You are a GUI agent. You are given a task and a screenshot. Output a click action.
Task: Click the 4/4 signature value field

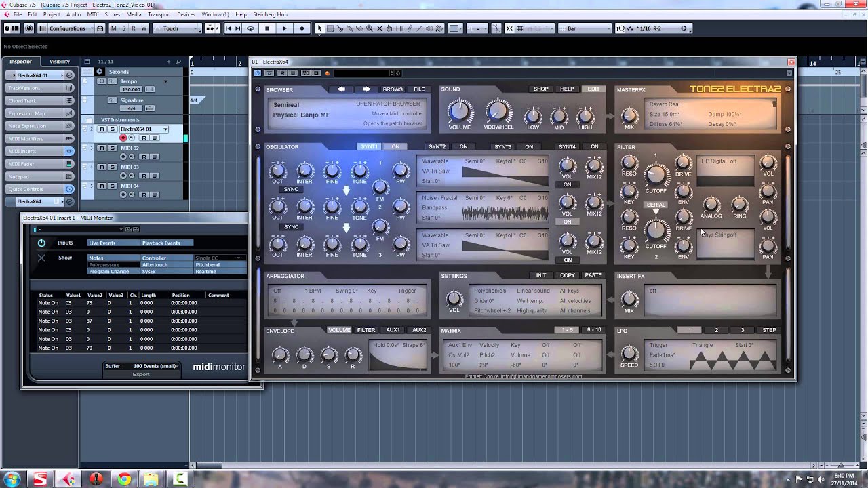pyautogui.click(x=131, y=108)
